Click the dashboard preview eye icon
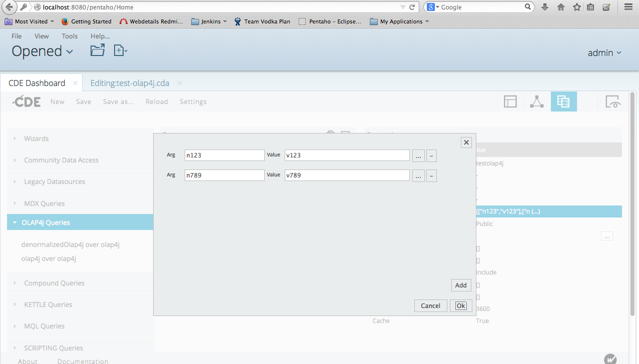This screenshot has width=639, height=364. point(613,101)
